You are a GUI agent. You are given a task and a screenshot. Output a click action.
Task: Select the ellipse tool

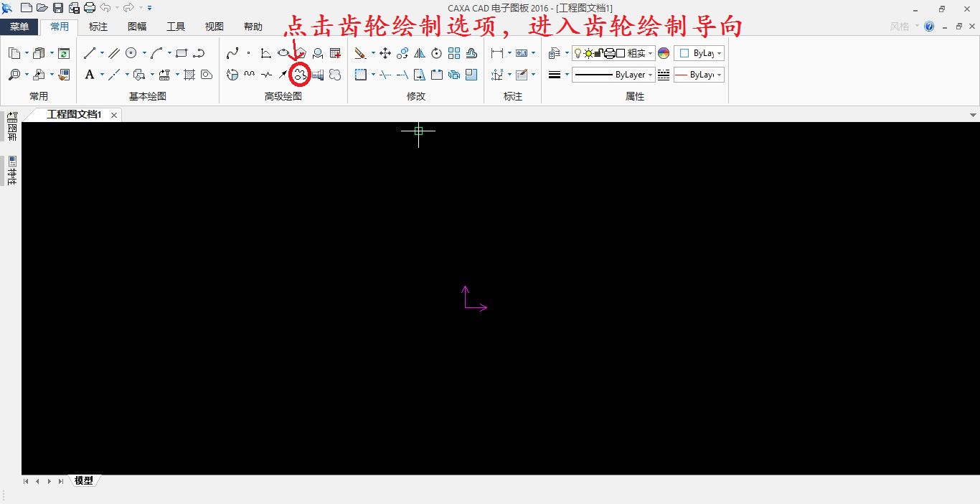(283, 53)
